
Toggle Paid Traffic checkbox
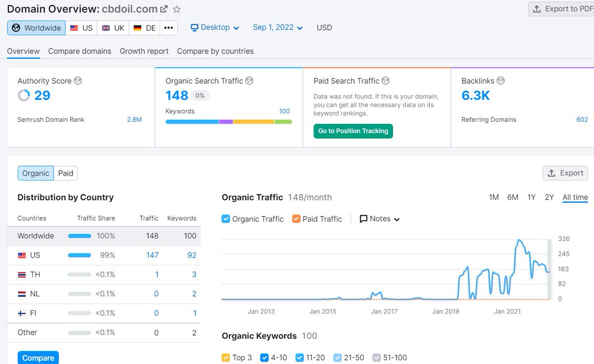[296, 219]
